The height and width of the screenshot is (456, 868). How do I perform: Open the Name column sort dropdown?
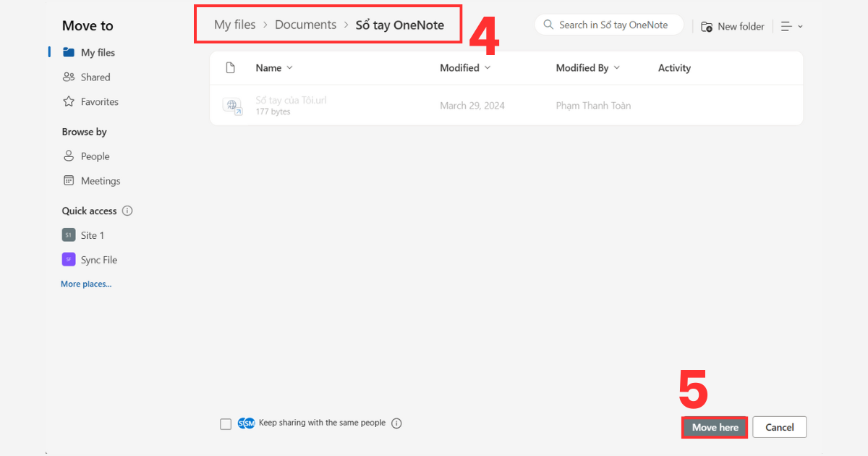coord(289,67)
